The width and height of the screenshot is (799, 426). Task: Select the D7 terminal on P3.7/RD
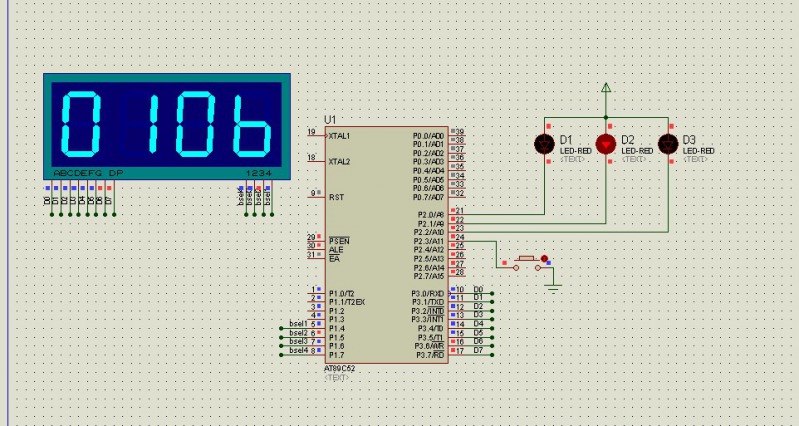coord(478,351)
